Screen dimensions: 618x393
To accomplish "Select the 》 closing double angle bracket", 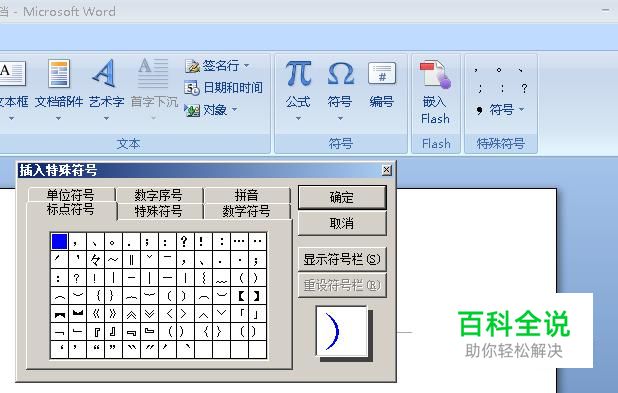I will point(113,314).
